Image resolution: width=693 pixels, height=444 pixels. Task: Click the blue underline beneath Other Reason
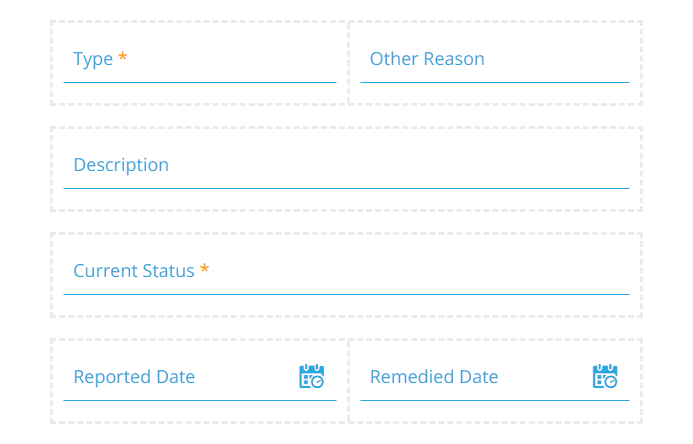[494, 82]
